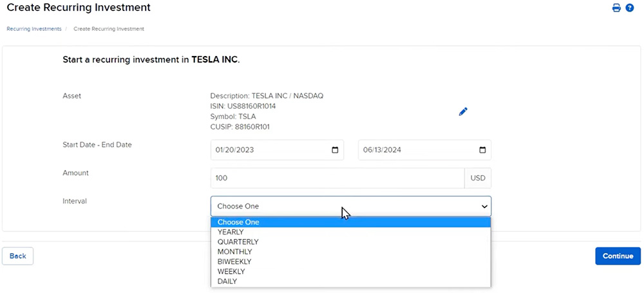Select DAILY interval option
644x293 pixels.
point(227,281)
